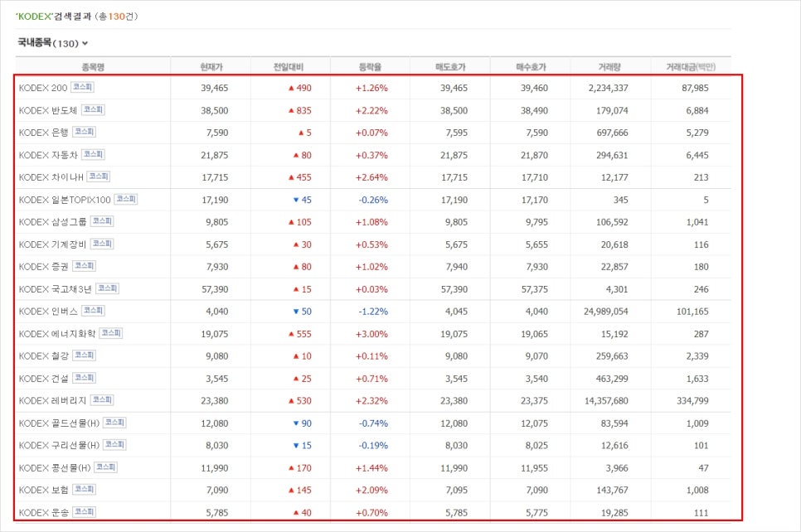This screenshot has height=532, width=801.
Task: Click the 'KODEX' 검색결과 heading text
Action: click(53, 17)
